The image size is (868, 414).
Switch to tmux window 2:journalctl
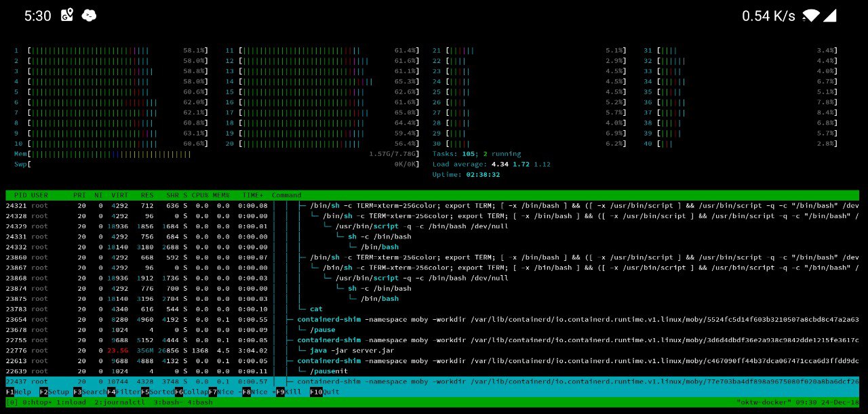(x=119, y=402)
